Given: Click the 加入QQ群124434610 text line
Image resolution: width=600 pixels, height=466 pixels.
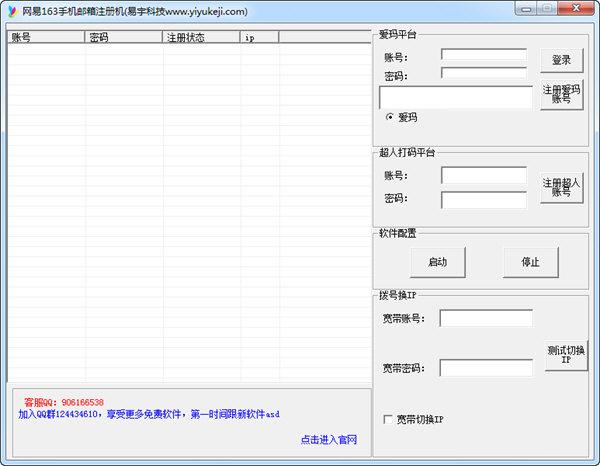Looking at the screenshot, I should click(x=149, y=414).
